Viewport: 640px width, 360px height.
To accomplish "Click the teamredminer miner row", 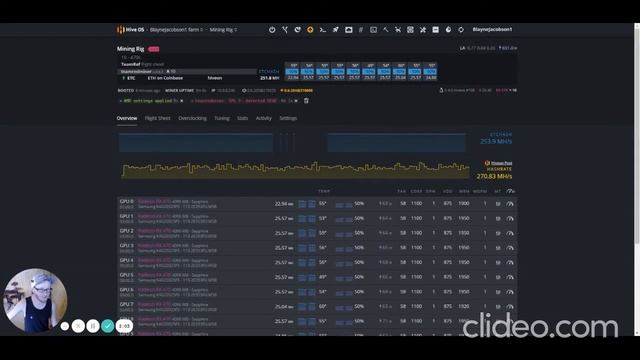I will pyautogui.click(x=188, y=71).
